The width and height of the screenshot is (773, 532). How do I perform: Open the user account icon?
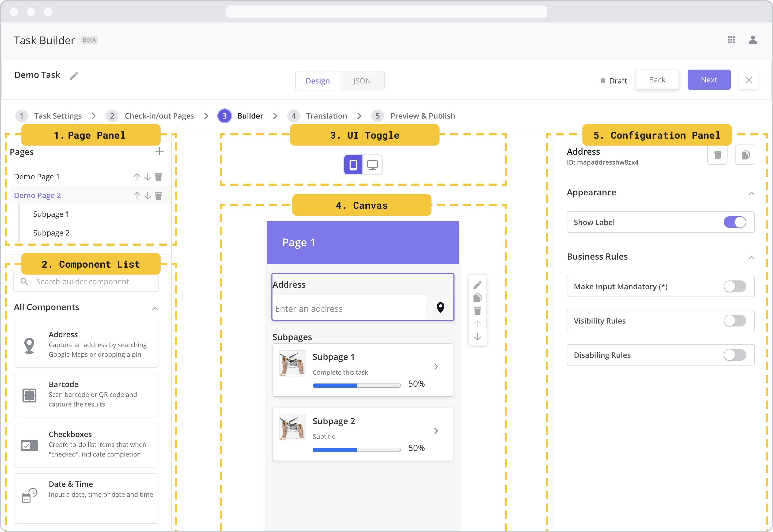[x=753, y=40]
